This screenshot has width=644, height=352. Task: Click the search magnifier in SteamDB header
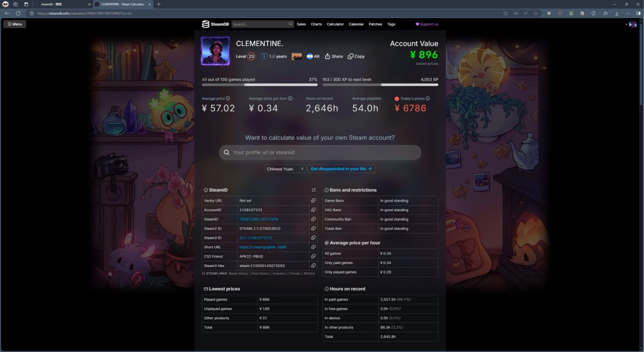tap(291, 24)
